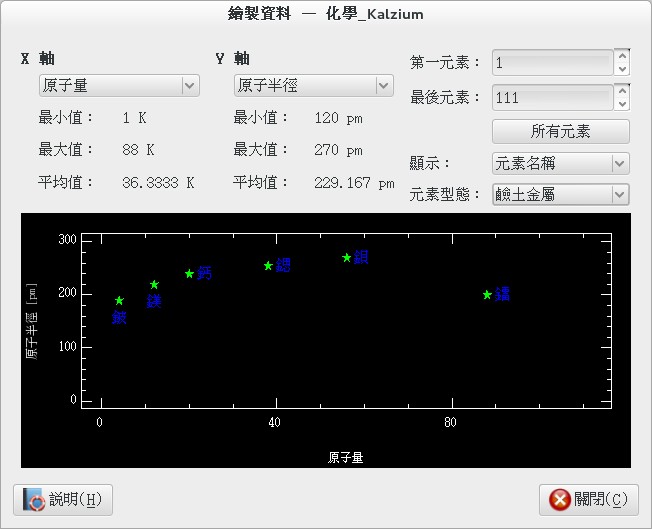The width and height of the screenshot is (652, 529).
Task: Open the X axis 原子量 dropdown
Action: pyautogui.click(x=119, y=86)
